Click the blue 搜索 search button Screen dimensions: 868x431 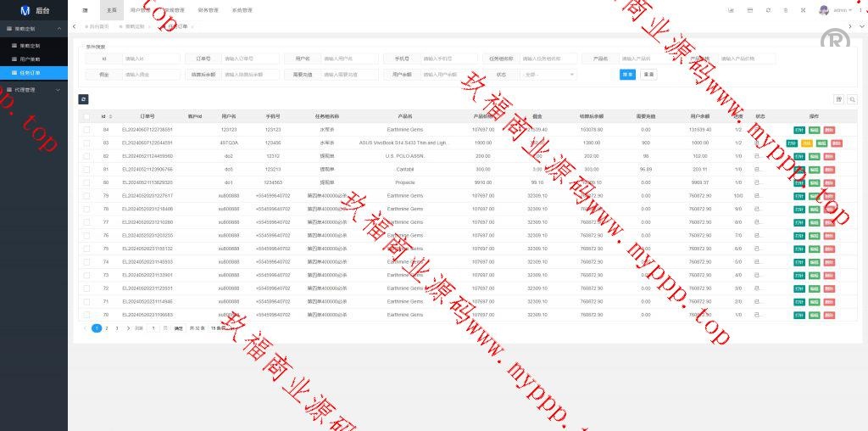pyautogui.click(x=627, y=75)
